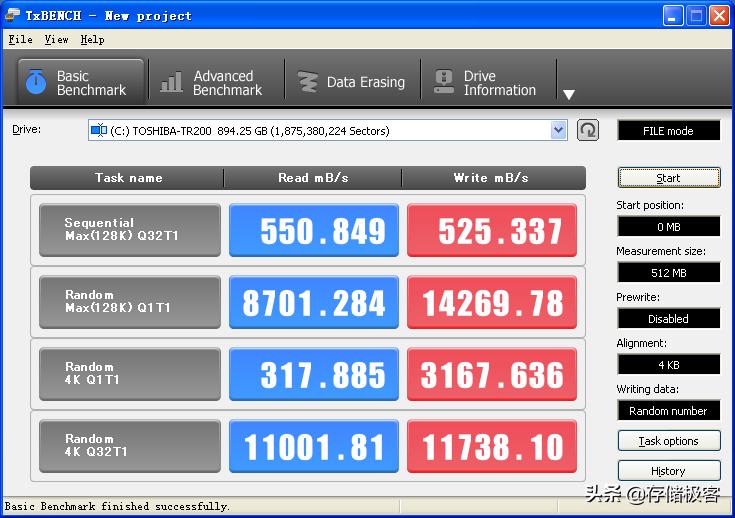Change Start position 0 MB value
This screenshot has width=735, height=518.
click(668, 227)
